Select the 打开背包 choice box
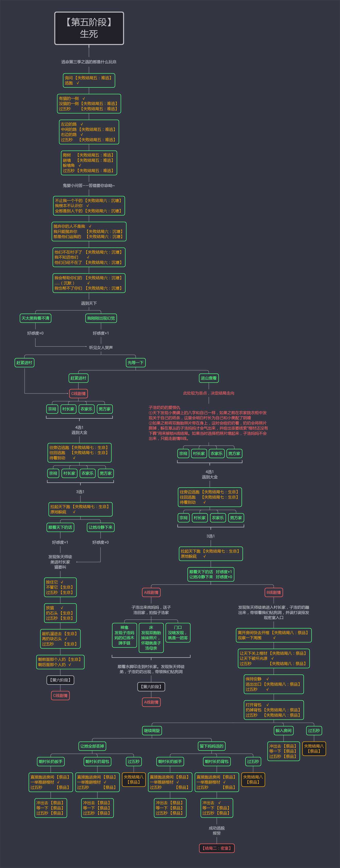Image resolution: width=340 pixels, height=868 pixels. pos(274,710)
